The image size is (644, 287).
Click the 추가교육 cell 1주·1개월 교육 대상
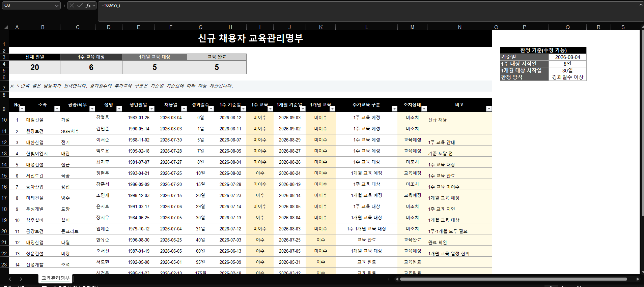(x=367, y=229)
